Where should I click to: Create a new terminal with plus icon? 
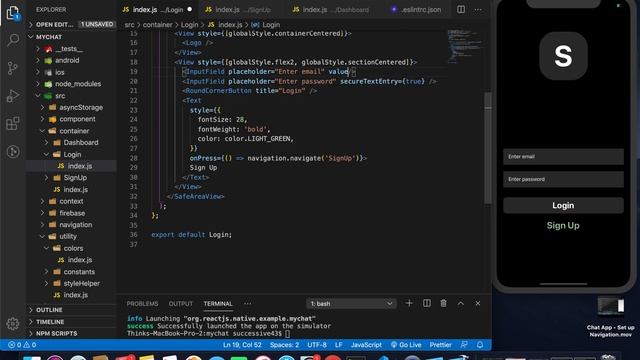409,303
